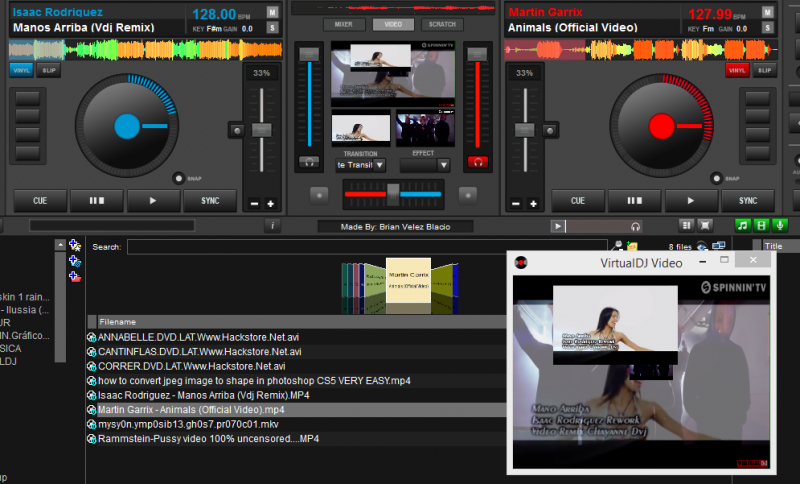The width and height of the screenshot is (800, 484).
Task: Add a favorite folder with the star icon
Action: [x=75, y=245]
